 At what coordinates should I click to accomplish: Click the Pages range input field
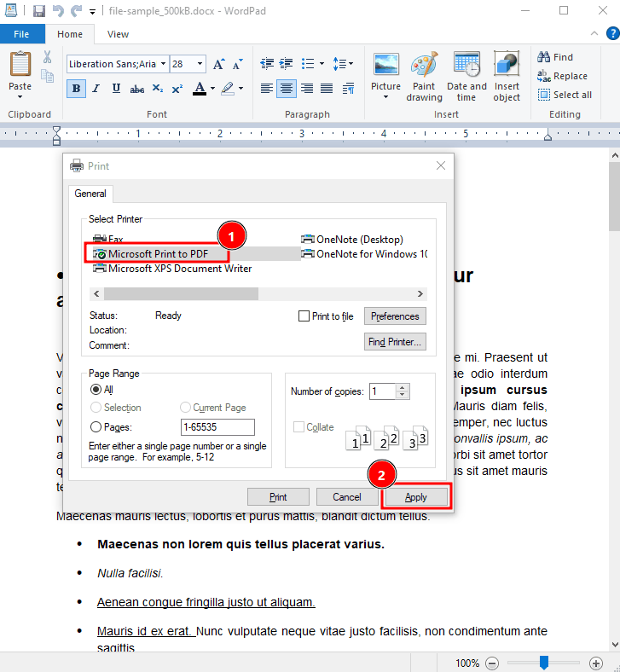pos(217,427)
